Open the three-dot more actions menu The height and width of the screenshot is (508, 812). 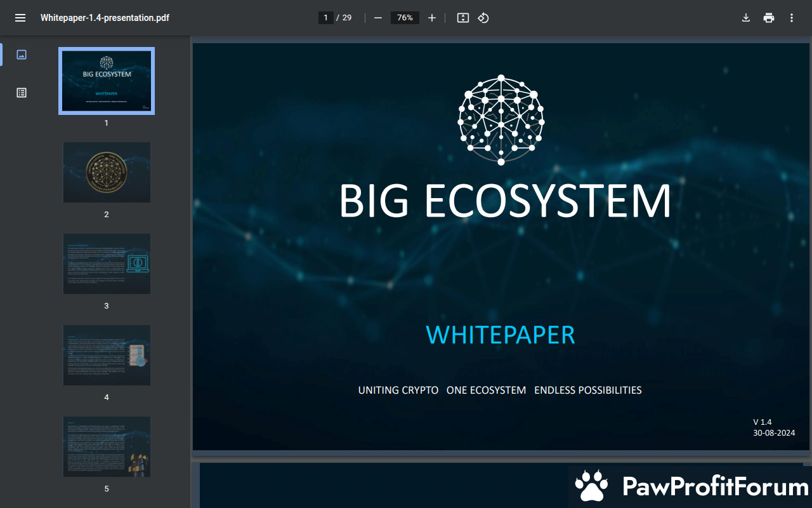(792, 18)
